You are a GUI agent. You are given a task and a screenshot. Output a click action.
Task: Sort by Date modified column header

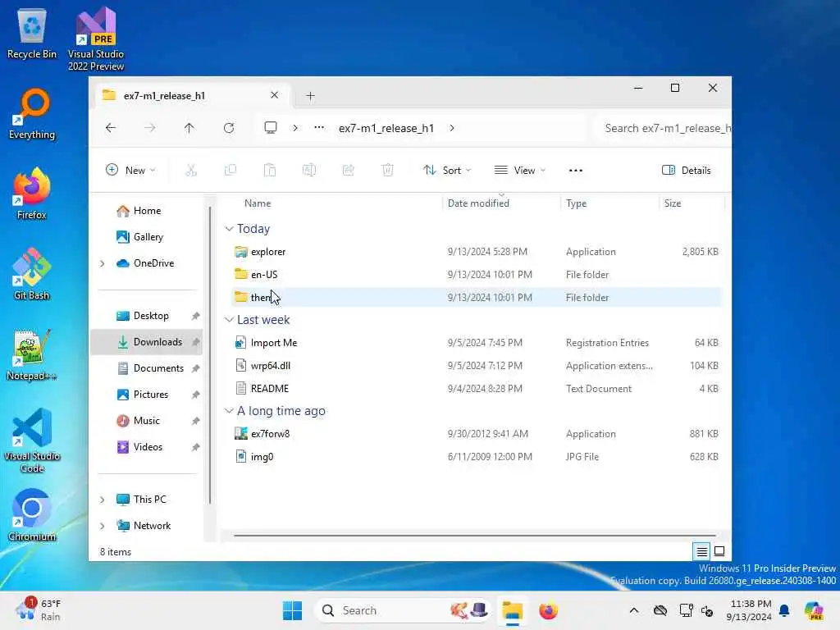tap(478, 203)
